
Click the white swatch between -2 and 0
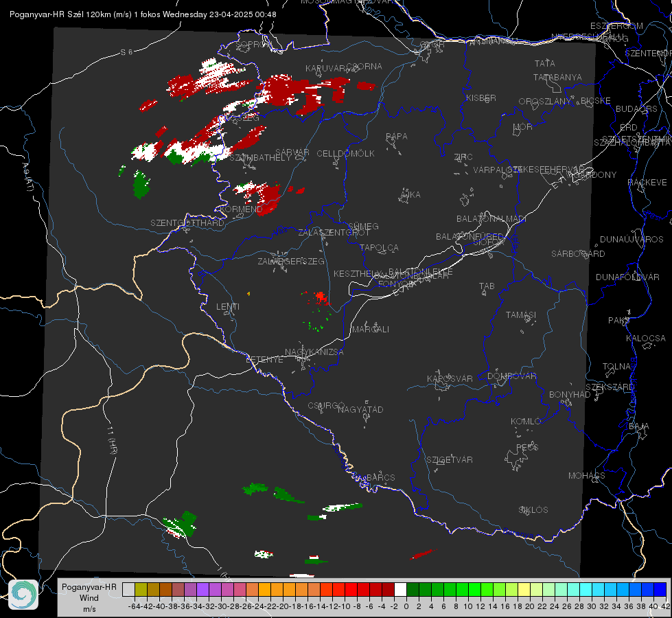click(400, 589)
